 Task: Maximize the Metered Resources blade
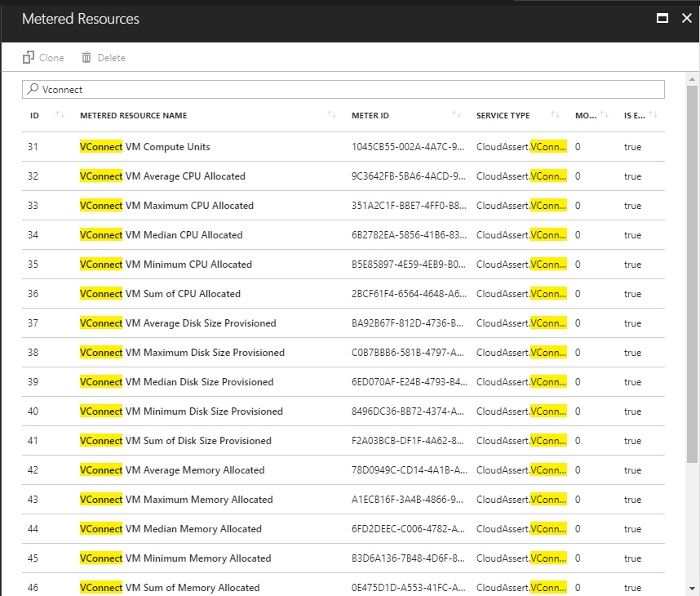(x=662, y=19)
